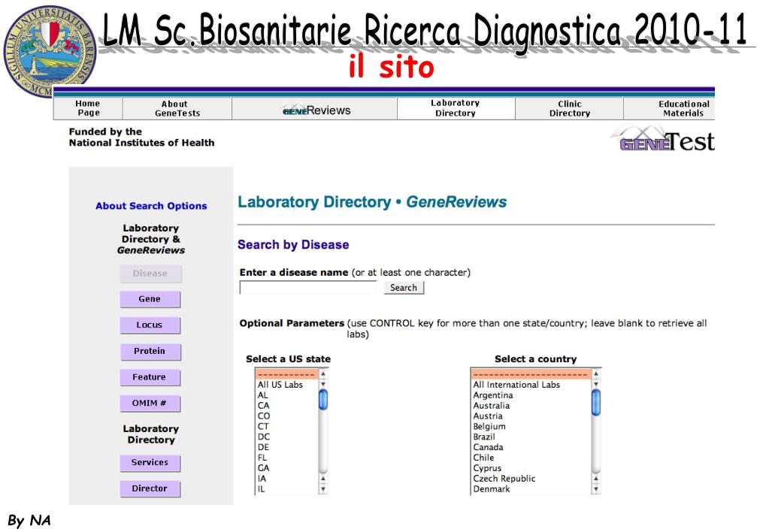This screenshot has height=532, width=769.
Task: Choose DC in the US state list
Action: click(x=287, y=437)
